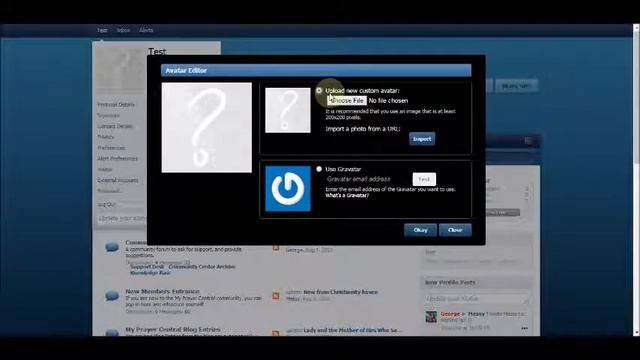The height and width of the screenshot is (360, 640).
Task: Open Preferences in the account sidebar
Action: [x=111, y=148]
